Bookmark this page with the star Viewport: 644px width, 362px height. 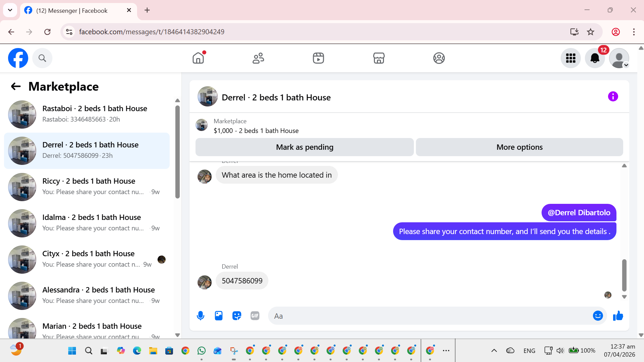[591, 32]
